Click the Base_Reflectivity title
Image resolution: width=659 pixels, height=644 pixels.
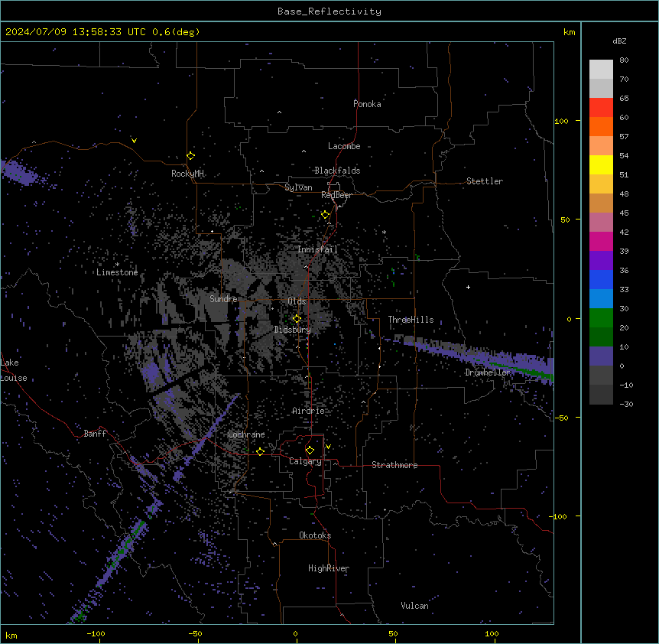click(x=329, y=11)
